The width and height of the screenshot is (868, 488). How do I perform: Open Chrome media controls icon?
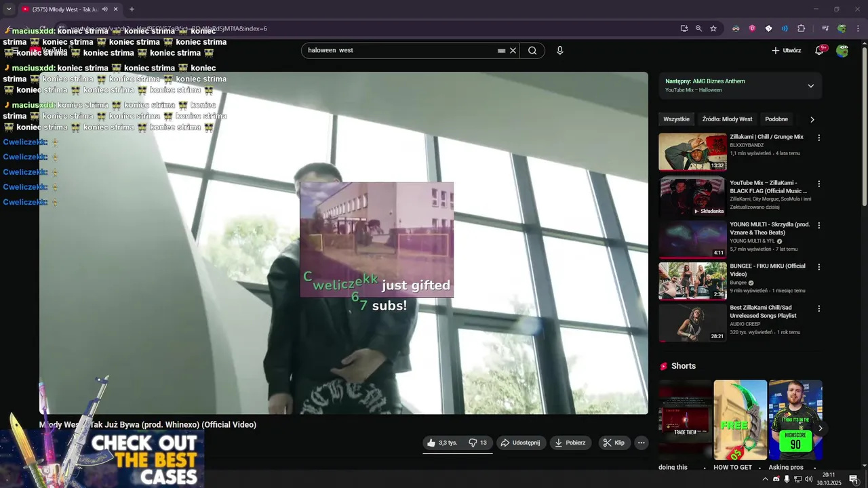click(825, 28)
